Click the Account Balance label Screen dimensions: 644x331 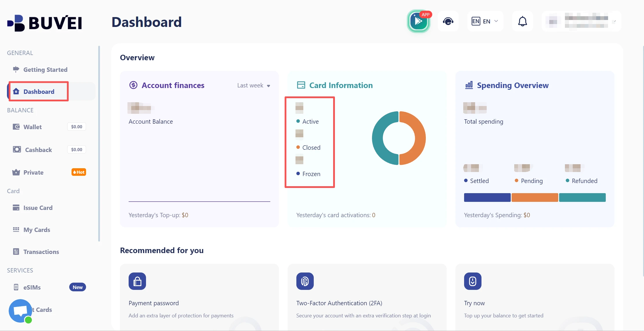(151, 122)
